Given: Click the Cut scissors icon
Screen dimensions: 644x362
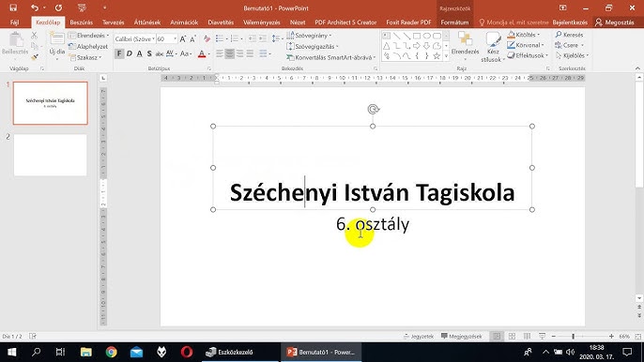Looking at the screenshot, I should (x=35, y=36).
